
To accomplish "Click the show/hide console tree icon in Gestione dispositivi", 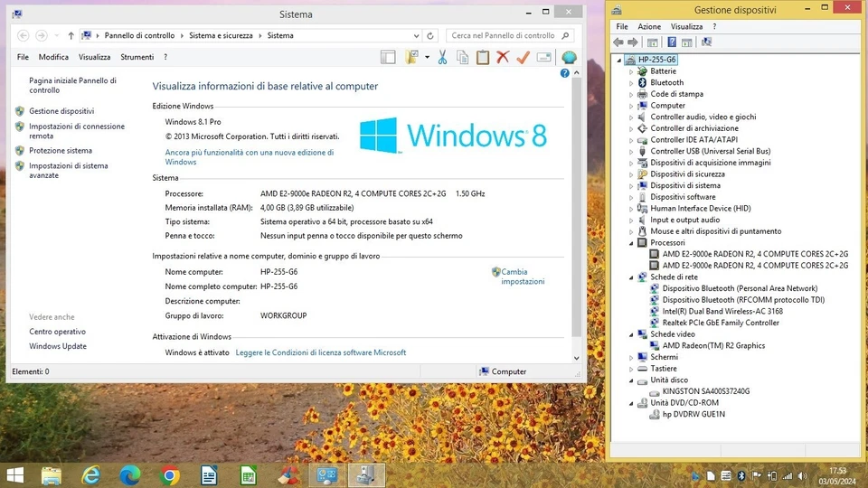I will (653, 42).
